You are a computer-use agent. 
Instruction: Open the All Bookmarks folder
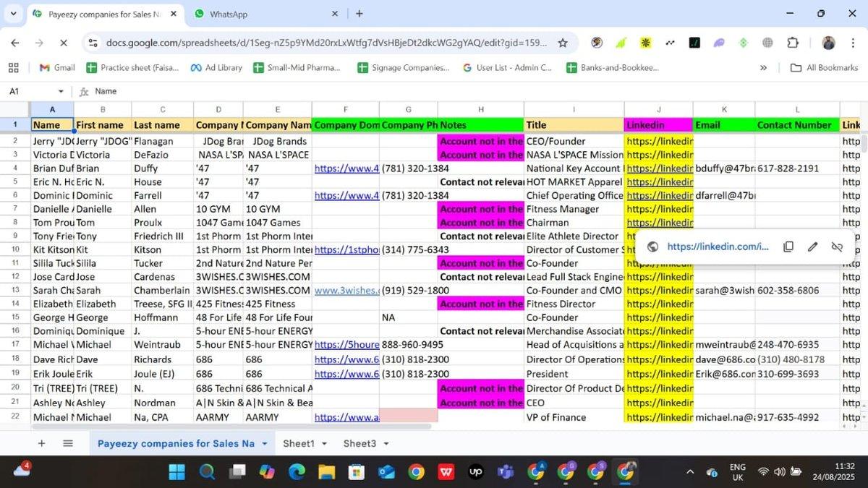click(824, 67)
